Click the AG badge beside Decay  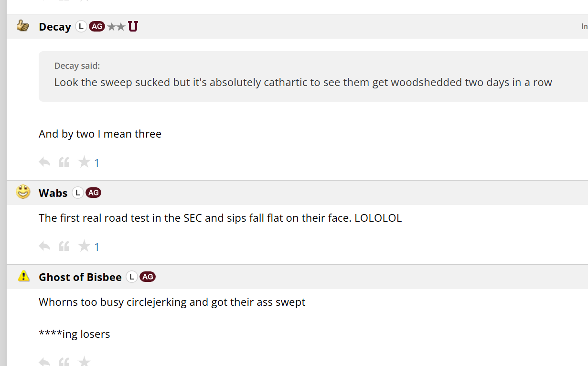pos(97,26)
